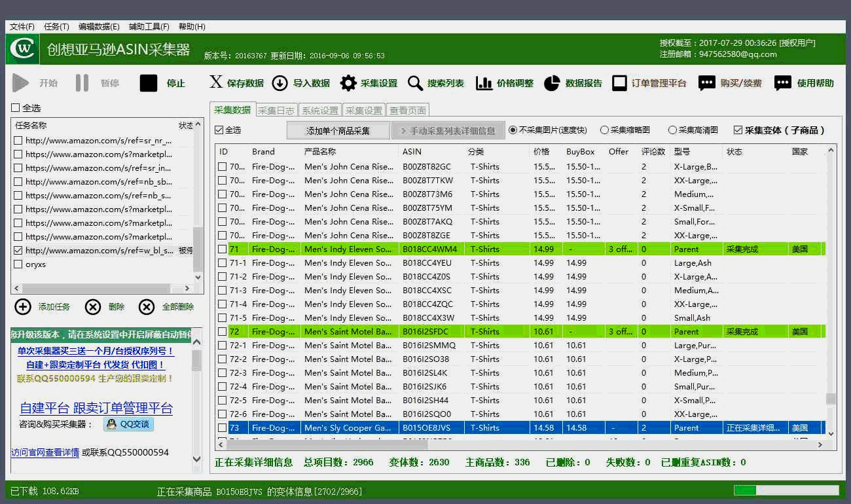Click the green progress bar in status bar
Screen dimensions: 851x504
786,490
